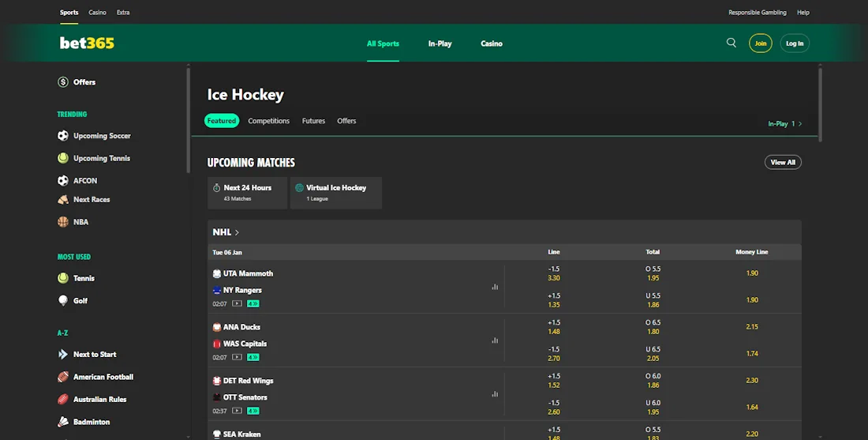The width and height of the screenshot is (868, 440).
Task: Select UTA Mammoth -1.5 line at 3.30
Action: [x=554, y=273]
